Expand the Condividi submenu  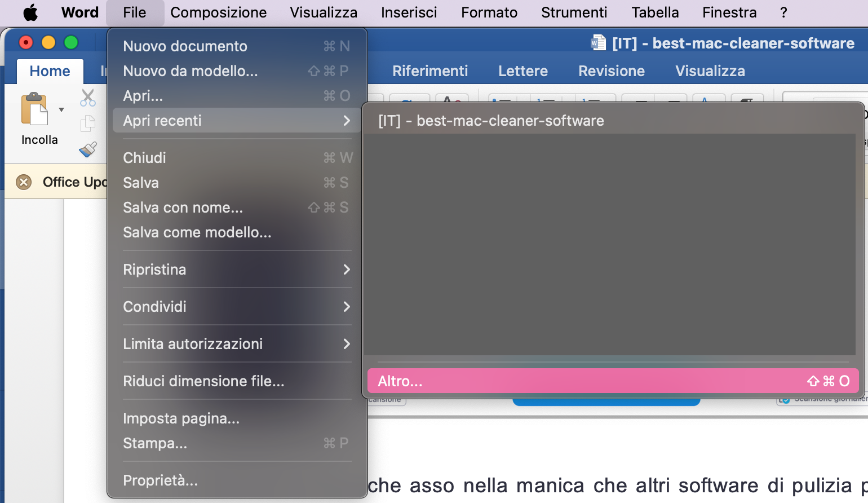pos(237,307)
